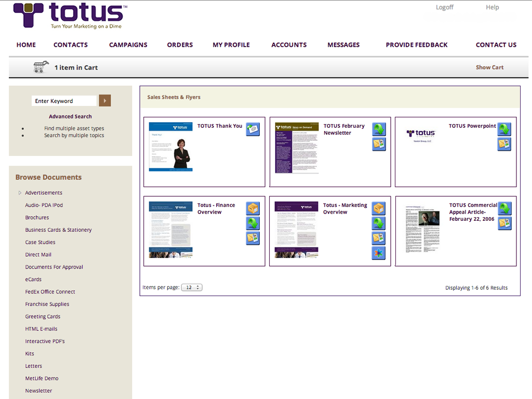Open Commercial Appeal Article thumbnail

click(422, 229)
